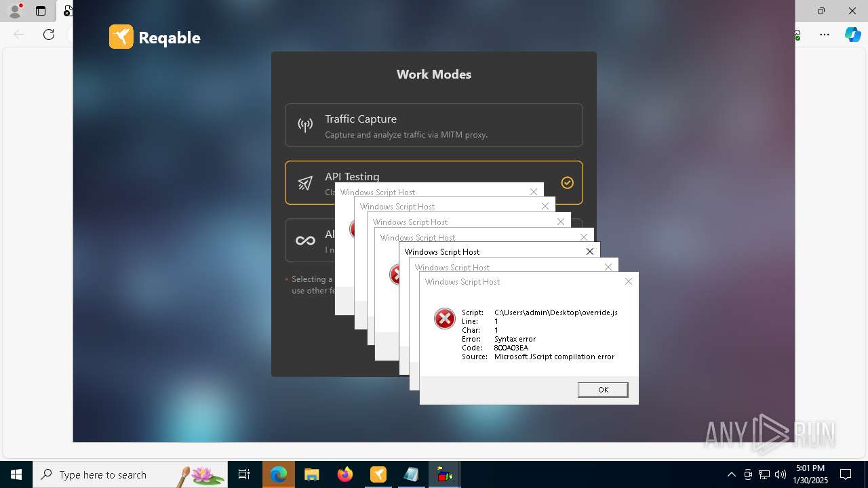Close the second Windows Script Host dialog
Viewport: 868px width, 488px height.
click(x=608, y=267)
